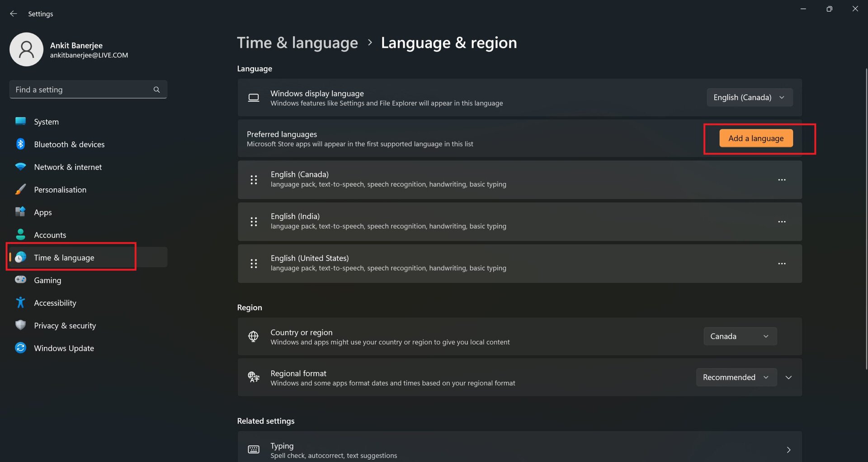Click the Bluetooth icon in sidebar
Image resolution: width=868 pixels, height=462 pixels.
click(20, 144)
